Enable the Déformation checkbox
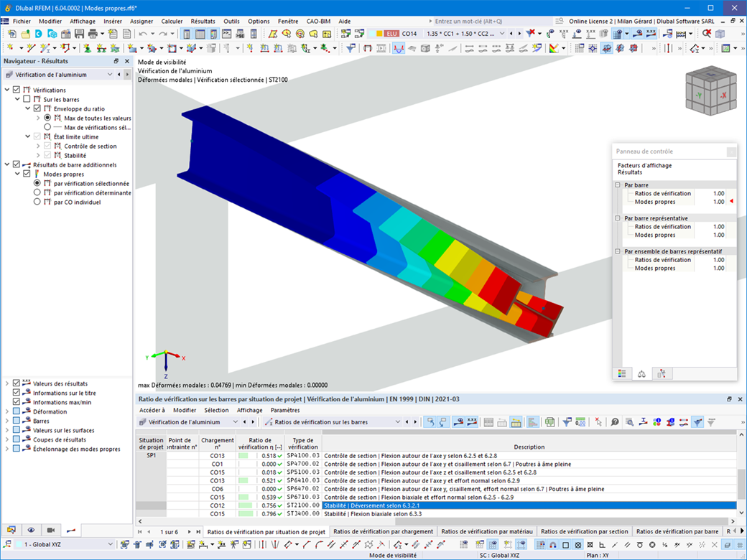The image size is (747, 560). coord(17,411)
